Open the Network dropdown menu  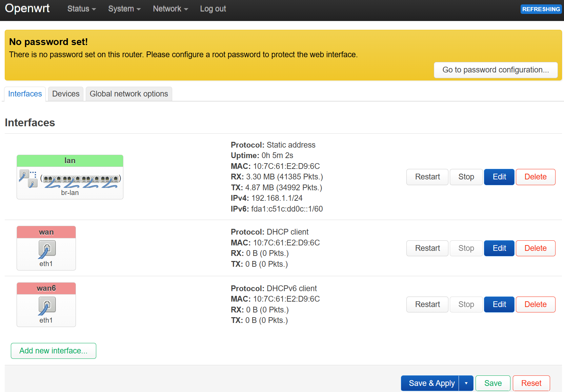(170, 9)
